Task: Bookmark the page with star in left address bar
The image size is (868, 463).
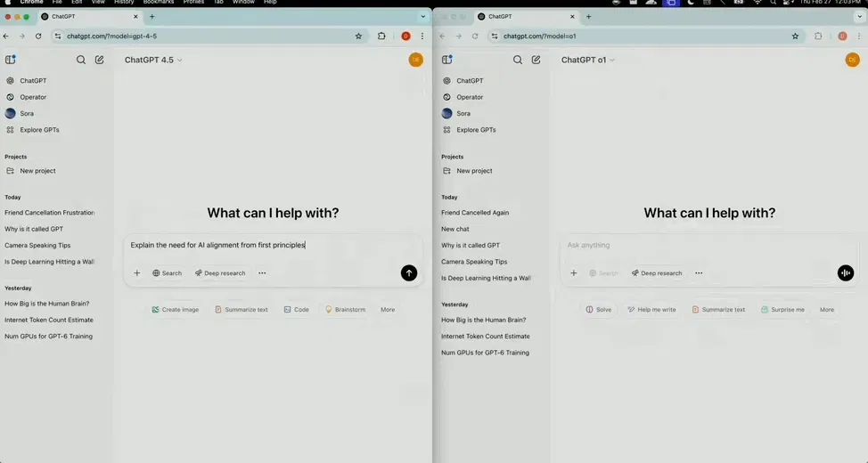Action: click(358, 36)
